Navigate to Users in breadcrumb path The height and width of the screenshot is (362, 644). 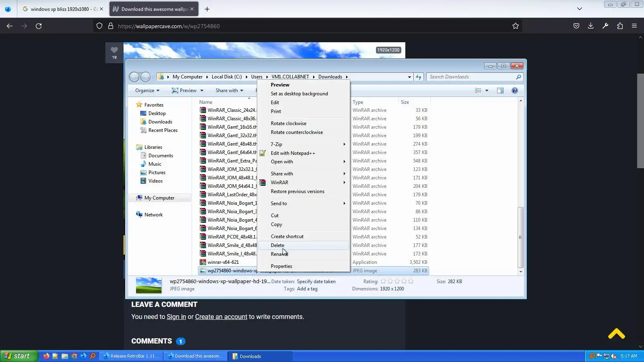click(257, 77)
